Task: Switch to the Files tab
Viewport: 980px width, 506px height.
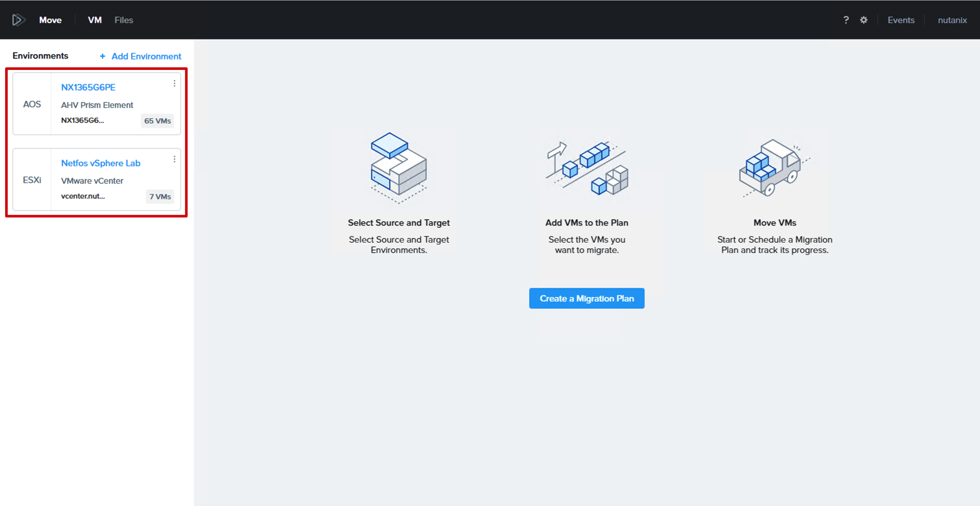Action: (x=124, y=20)
